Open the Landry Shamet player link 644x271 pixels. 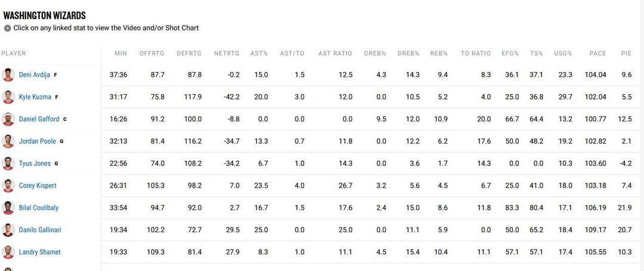[39, 252]
